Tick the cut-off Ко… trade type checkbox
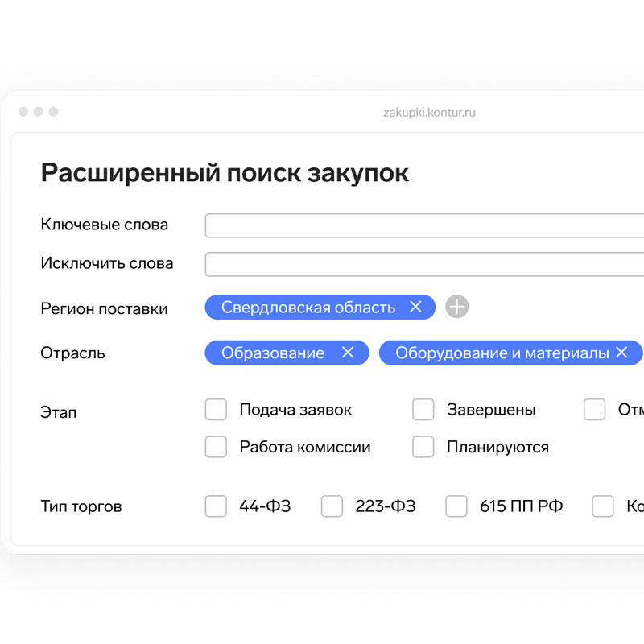Image resolution: width=644 pixels, height=644 pixels. (603, 506)
